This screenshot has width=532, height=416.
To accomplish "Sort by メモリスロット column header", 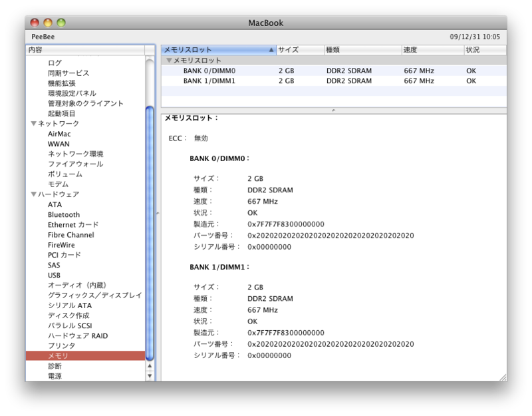I will (x=219, y=50).
